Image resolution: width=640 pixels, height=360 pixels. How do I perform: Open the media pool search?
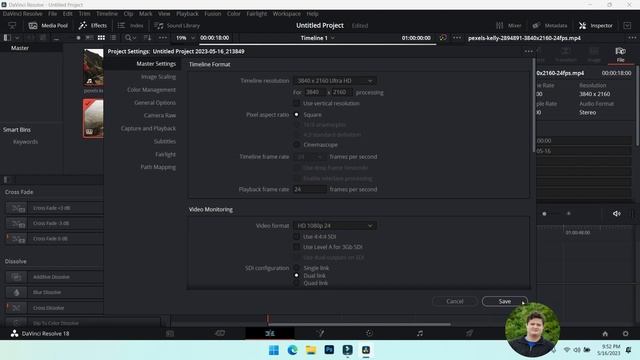[x=131, y=38]
